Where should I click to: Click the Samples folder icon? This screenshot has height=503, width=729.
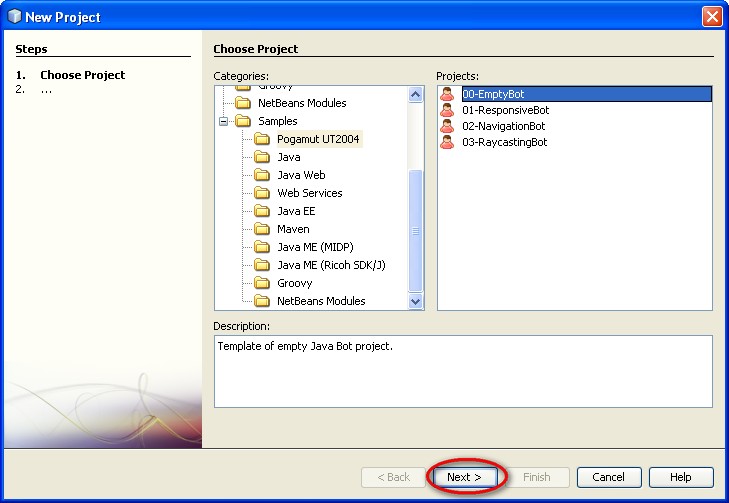click(243, 121)
